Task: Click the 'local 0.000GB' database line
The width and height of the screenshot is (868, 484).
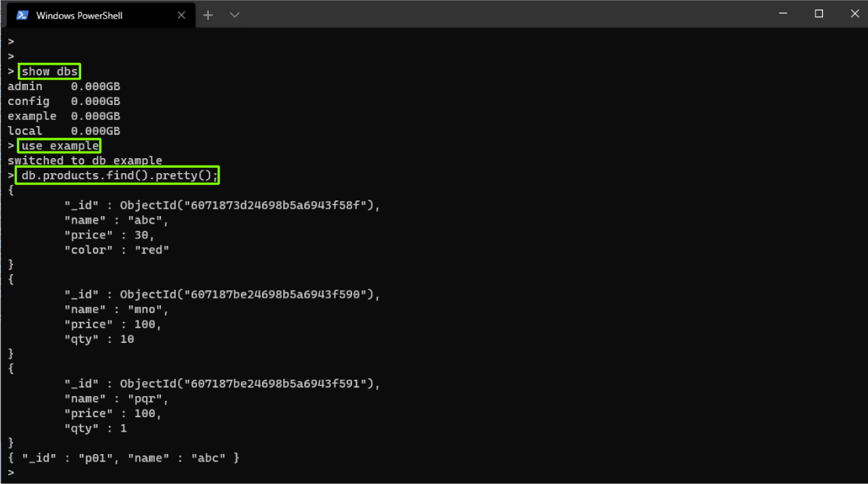Action: click(64, 131)
